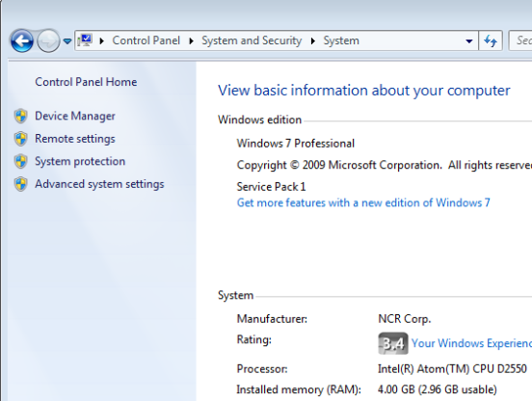
Task: Open Advanced system settings link
Action: (x=99, y=184)
